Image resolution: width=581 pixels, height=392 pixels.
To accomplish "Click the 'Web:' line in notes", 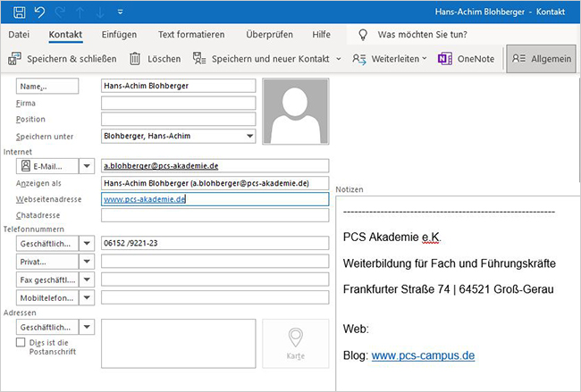I will (x=356, y=329).
